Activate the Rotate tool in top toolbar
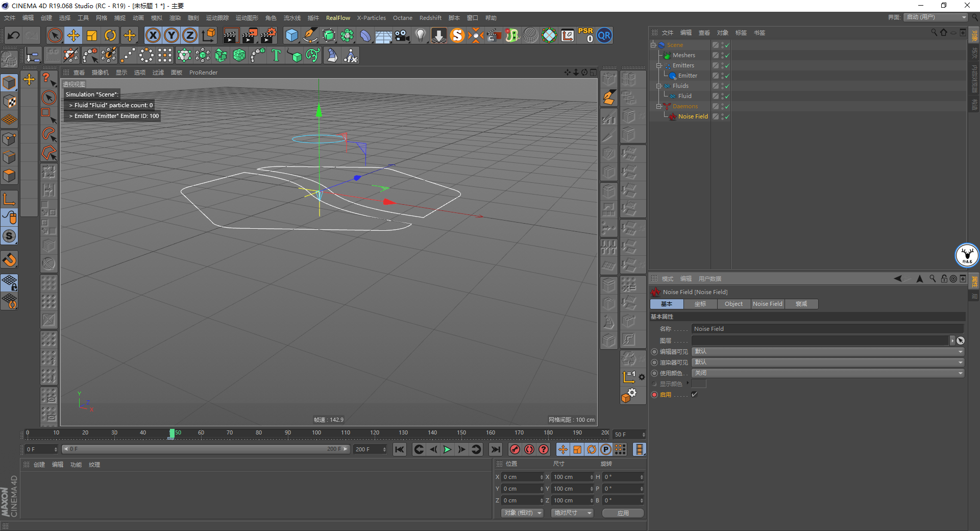The image size is (980, 531). (110, 35)
